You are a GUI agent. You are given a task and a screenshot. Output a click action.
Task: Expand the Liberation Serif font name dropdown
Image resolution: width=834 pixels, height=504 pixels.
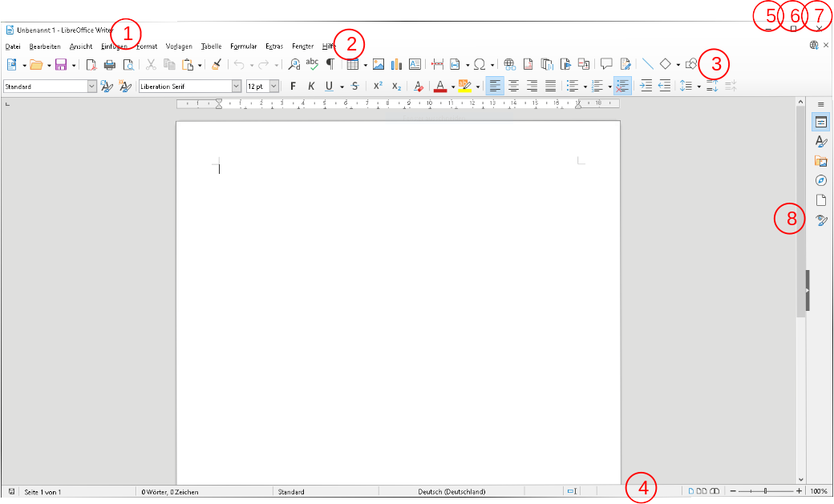tap(237, 87)
